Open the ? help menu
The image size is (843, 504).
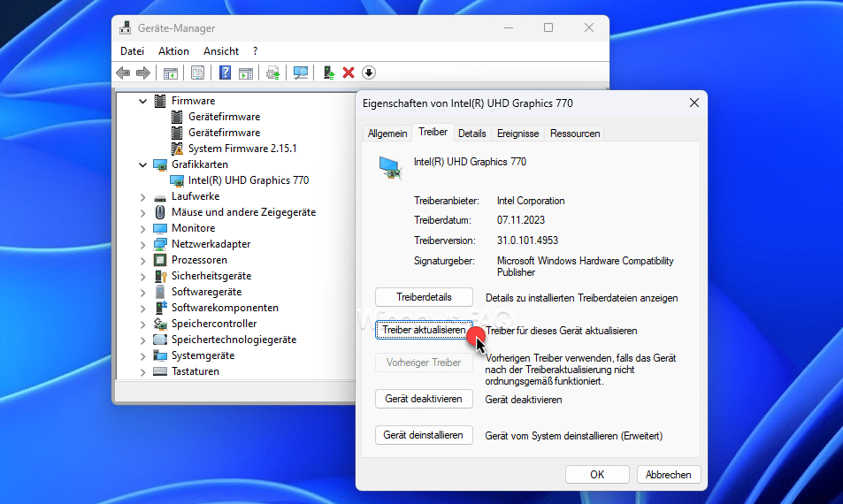tap(255, 51)
